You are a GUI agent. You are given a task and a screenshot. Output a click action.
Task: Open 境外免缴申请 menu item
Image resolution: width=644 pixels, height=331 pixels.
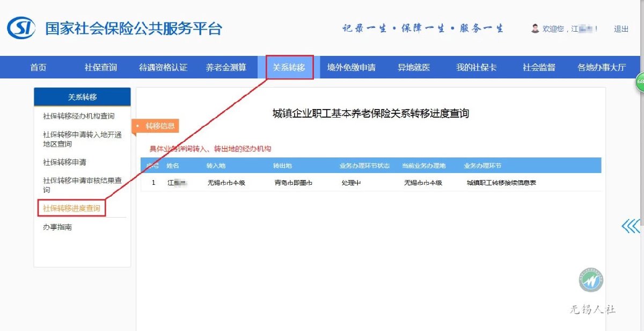(352, 68)
